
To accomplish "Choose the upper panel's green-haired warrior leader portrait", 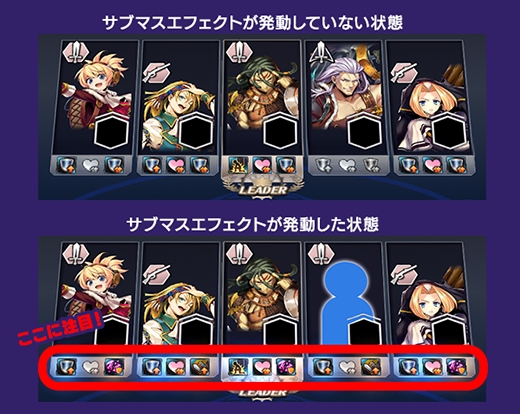I will click(x=262, y=97).
